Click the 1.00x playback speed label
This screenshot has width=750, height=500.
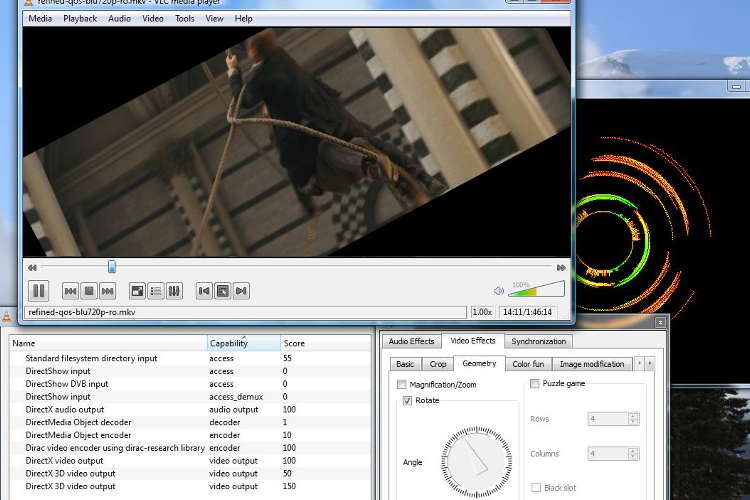(482, 312)
